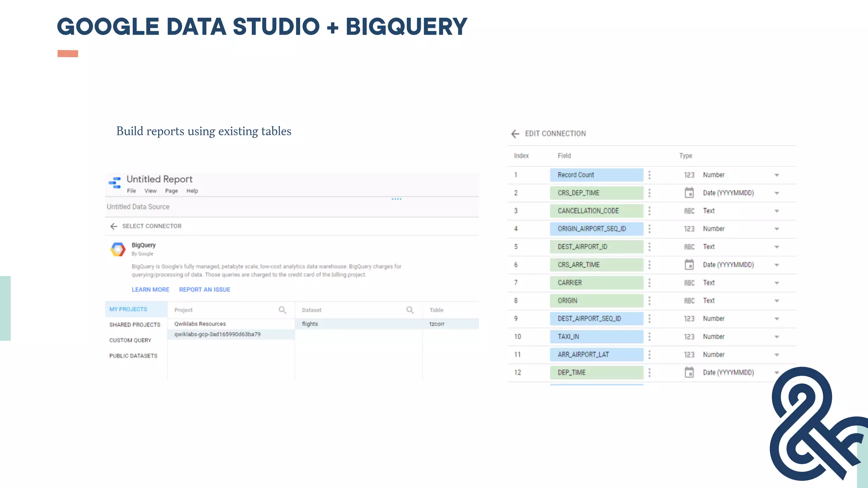Viewport: 868px width, 488px height.
Task: Click the Report An Issue link
Action: point(205,290)
